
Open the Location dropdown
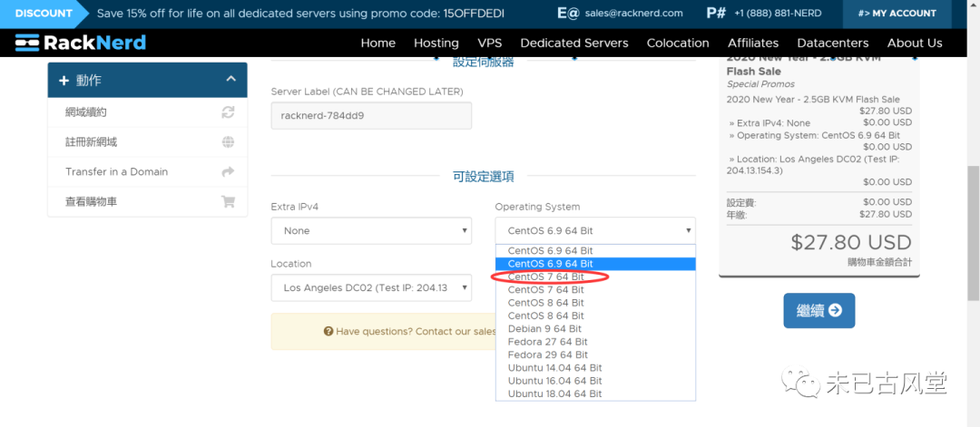tap(371, 287)
